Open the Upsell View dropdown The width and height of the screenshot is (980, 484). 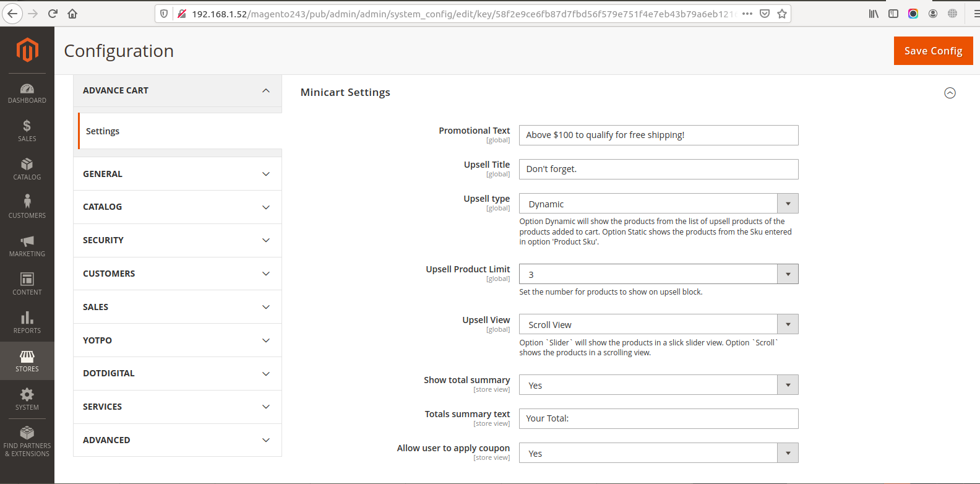tap(658, 324)
